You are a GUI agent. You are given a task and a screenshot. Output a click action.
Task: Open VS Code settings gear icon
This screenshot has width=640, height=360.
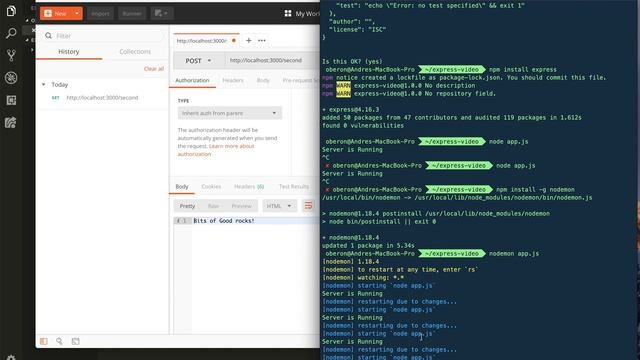(11, 358)
